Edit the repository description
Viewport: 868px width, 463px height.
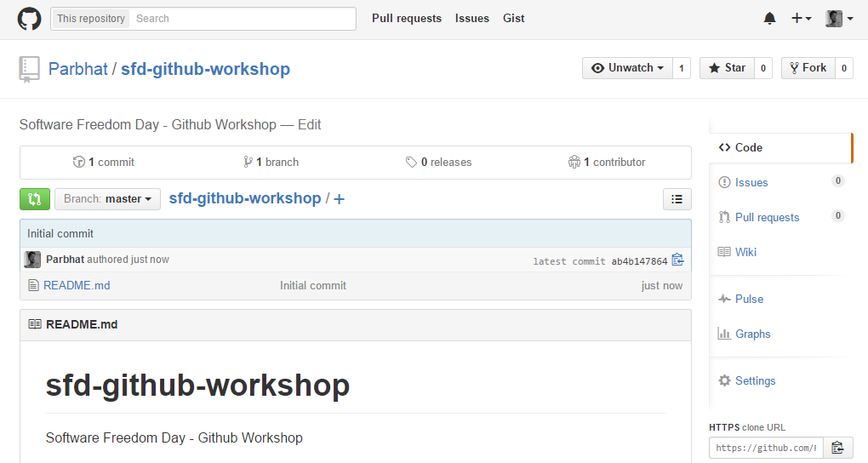coord(310,124)
